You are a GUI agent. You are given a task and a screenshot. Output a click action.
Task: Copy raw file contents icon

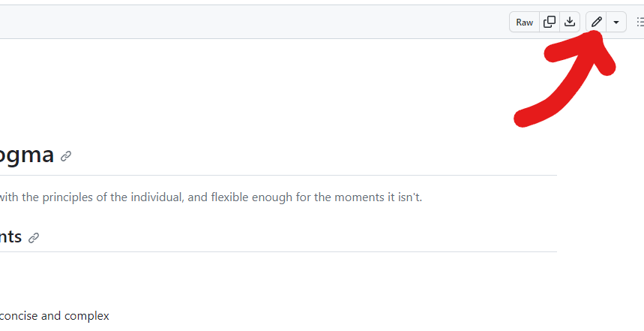(550, 23)
